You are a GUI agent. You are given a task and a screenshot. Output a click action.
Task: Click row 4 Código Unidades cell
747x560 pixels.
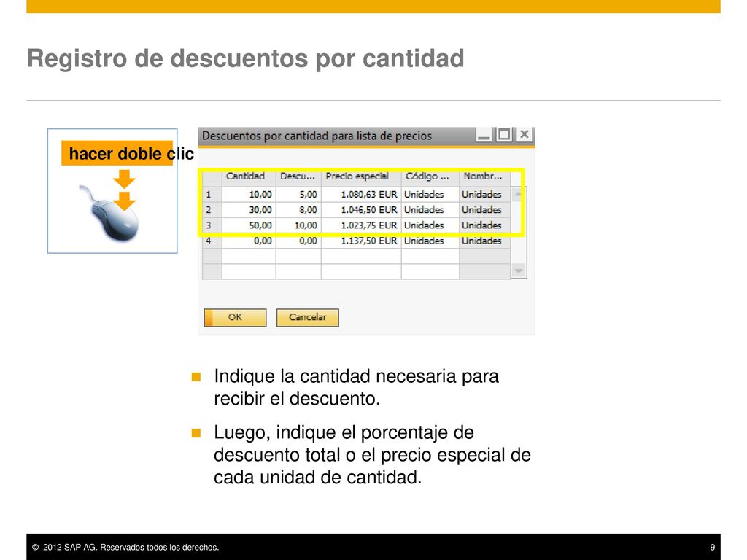[430, 241]
